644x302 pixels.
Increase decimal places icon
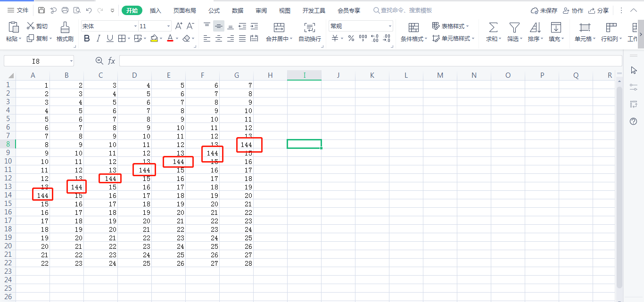(x=375, y=39)
